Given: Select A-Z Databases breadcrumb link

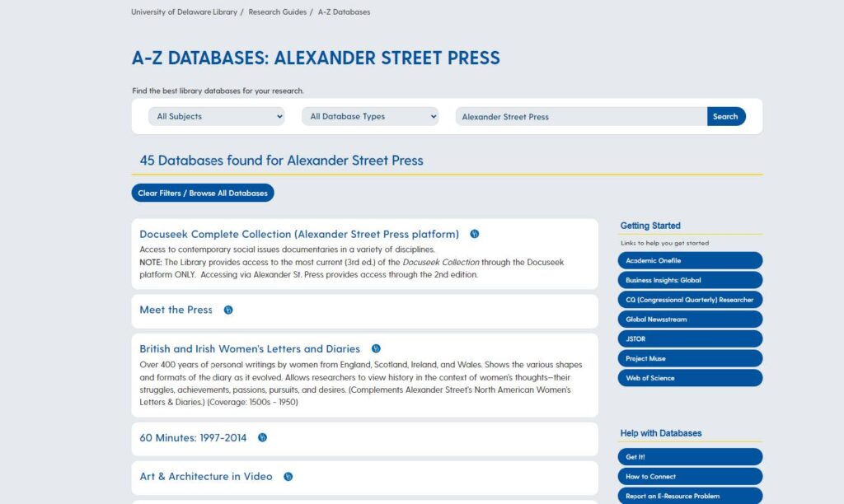Looking at the screenshot, I should [344, 12].
